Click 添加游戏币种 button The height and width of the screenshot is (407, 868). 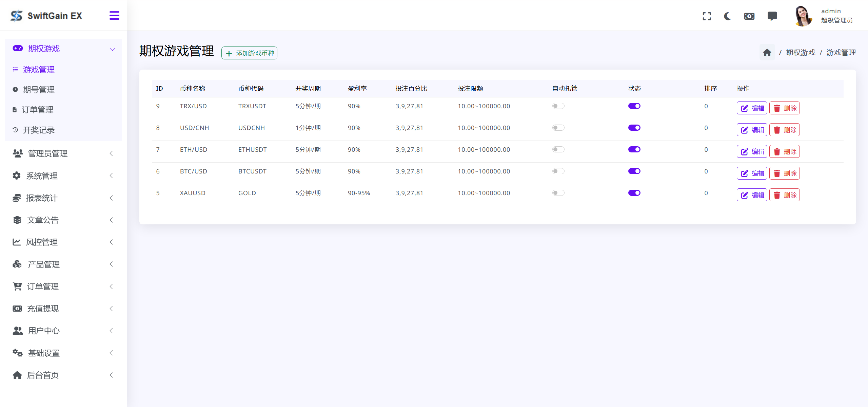249,53
